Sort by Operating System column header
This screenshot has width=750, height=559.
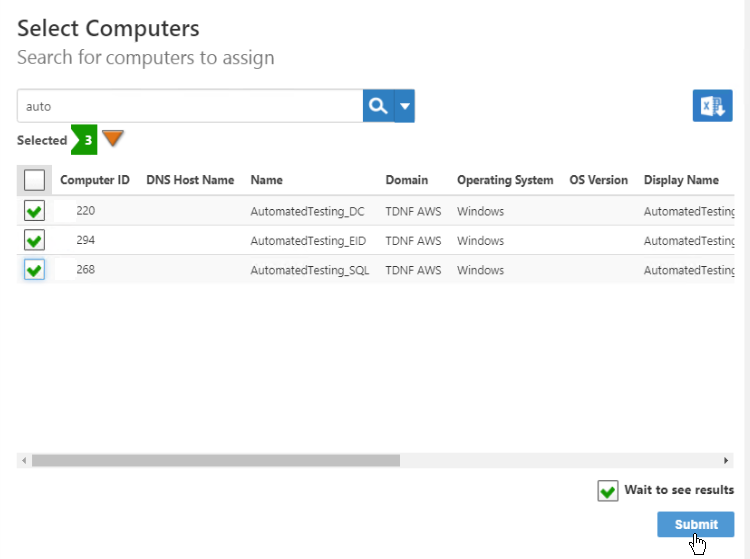(505, 180)
